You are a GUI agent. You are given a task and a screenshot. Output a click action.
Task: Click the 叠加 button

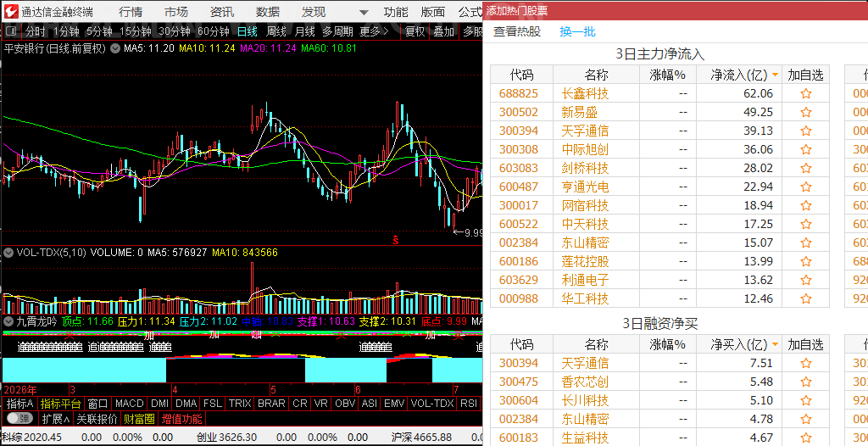coord(444,31)
